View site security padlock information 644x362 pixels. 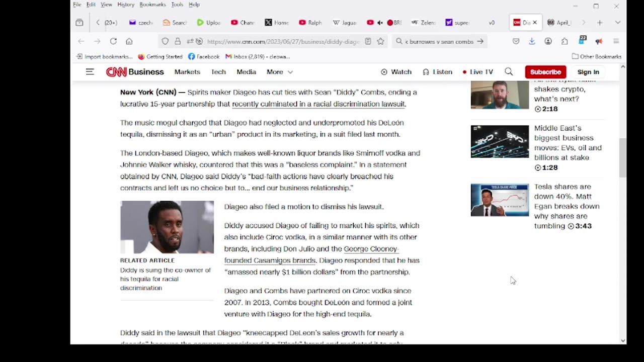[177, 41]
